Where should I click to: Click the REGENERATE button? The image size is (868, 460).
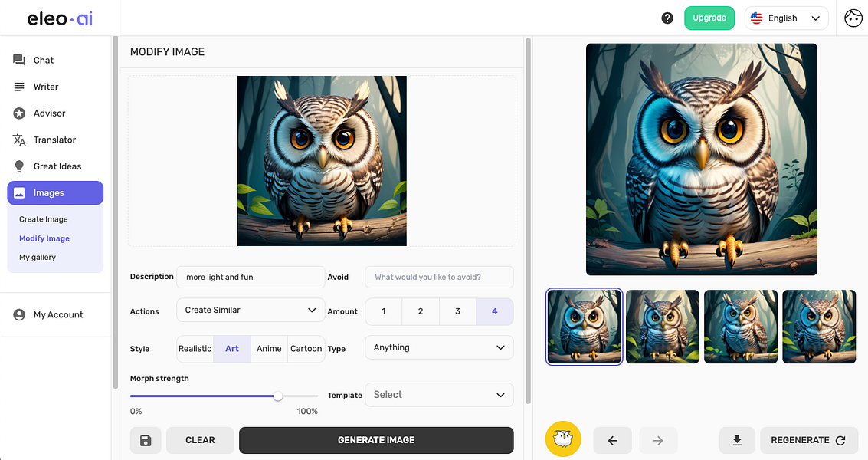[x=809, y=441]
